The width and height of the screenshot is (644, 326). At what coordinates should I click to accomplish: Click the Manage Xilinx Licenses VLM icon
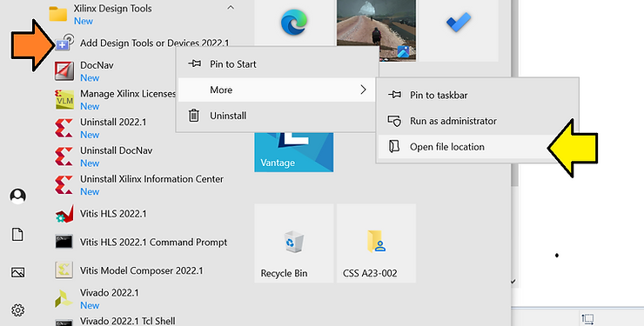pyautogui.click(x=64, y=100)
